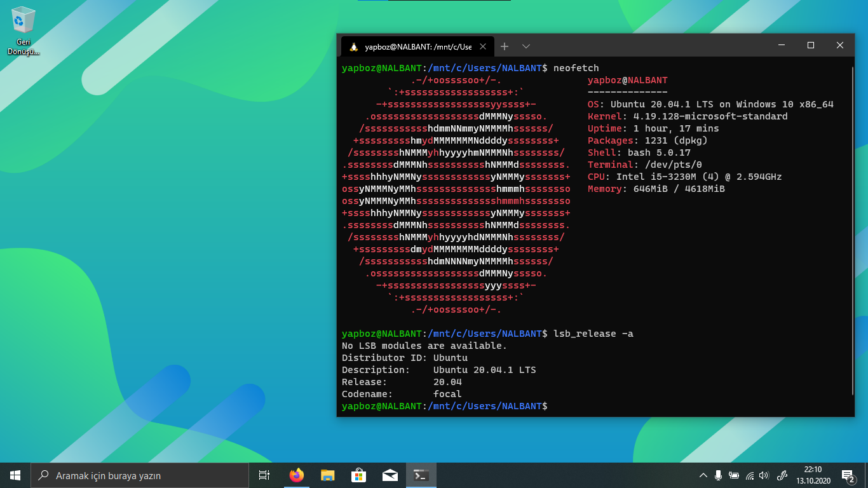This screenshot has width=868, height=488.
Task: Open the volume control tray icon
Action: click(764, 475)
